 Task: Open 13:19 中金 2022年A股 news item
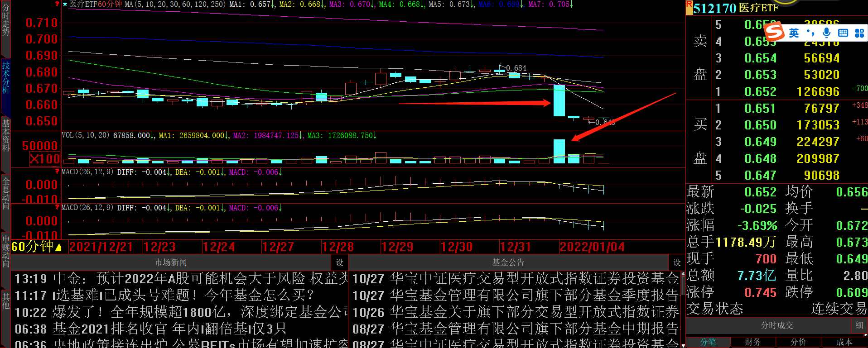(x=181, y=278)
